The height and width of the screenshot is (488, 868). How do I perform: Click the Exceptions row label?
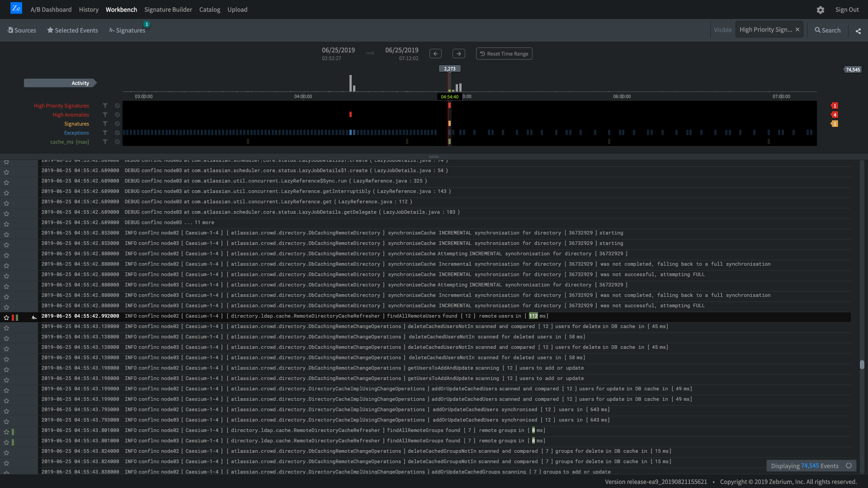(76, 133)
